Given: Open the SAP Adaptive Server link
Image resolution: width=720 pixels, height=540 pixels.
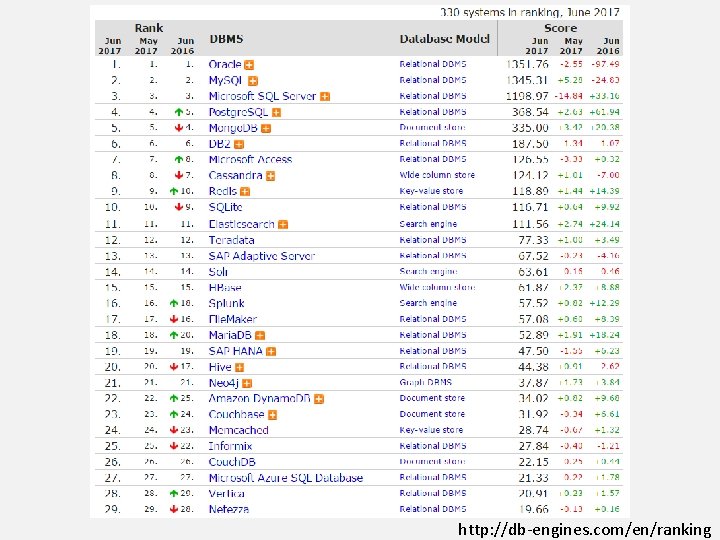Looking at the screenshot, I should [x=262, y=256].
